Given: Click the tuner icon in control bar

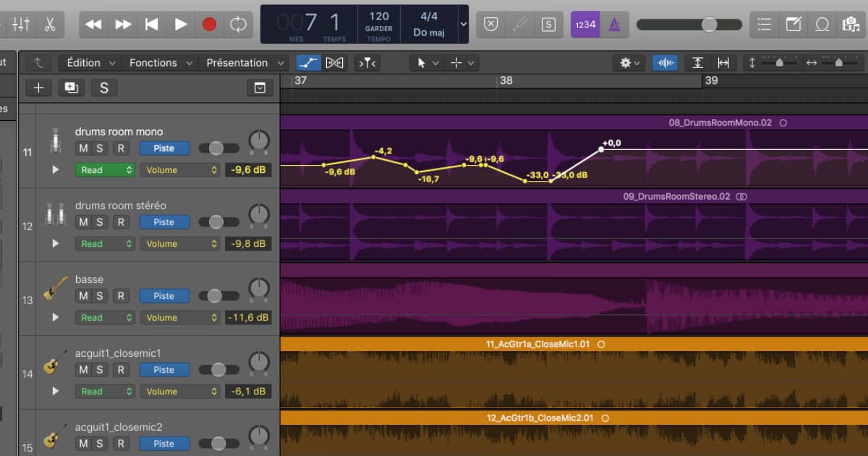Looking at the screenshot, I should pyautogui.click(x=520, y=25).
